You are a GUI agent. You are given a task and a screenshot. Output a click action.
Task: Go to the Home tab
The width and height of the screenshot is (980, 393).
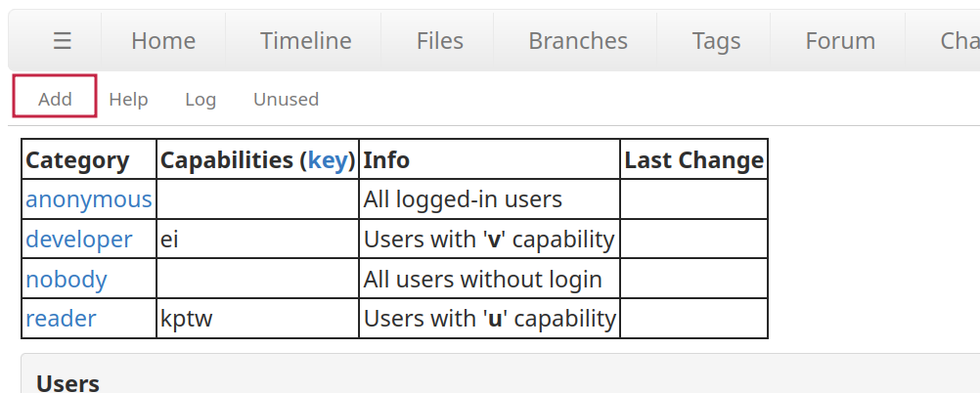163,41
